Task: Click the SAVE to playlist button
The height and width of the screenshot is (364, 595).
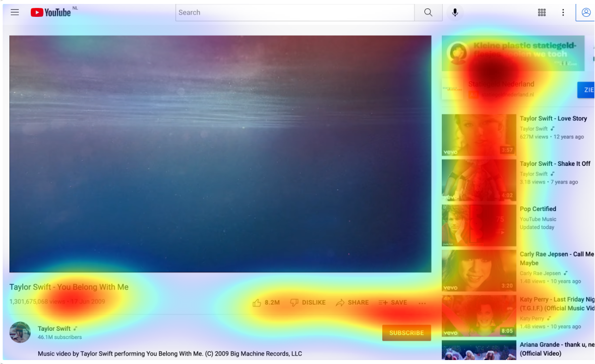Action: click(x=393, y=302)
